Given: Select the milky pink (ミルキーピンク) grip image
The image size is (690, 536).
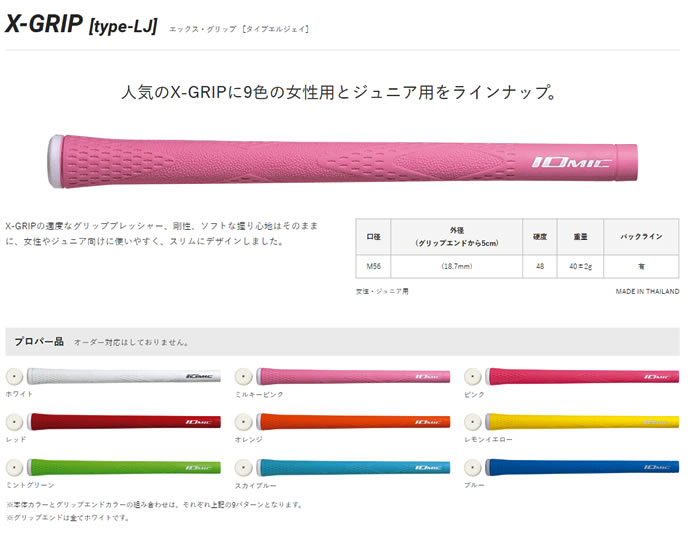Looking at the screenshot, I should click(353, 376).
